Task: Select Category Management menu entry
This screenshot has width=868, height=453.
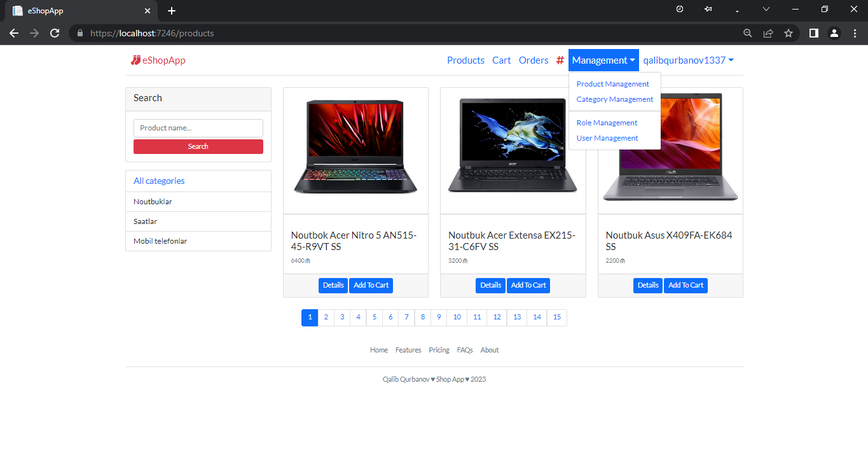Action: [x=615, y=99]
